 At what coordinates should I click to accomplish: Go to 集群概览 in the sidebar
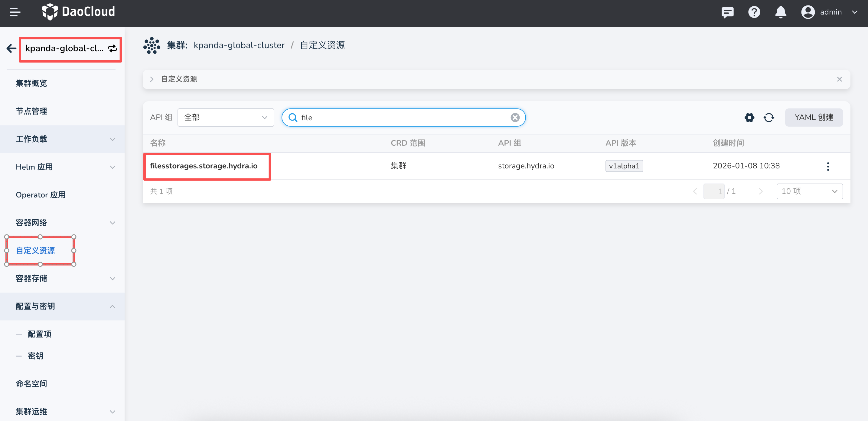click(31, 83)
